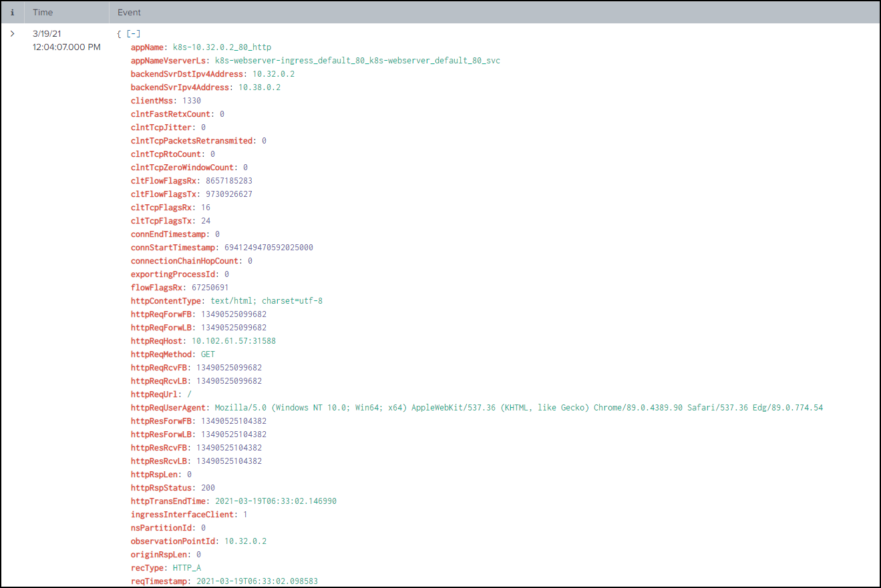Sort by the Time column header
Viewport: 881px width, 588px height.
point(43,13)
